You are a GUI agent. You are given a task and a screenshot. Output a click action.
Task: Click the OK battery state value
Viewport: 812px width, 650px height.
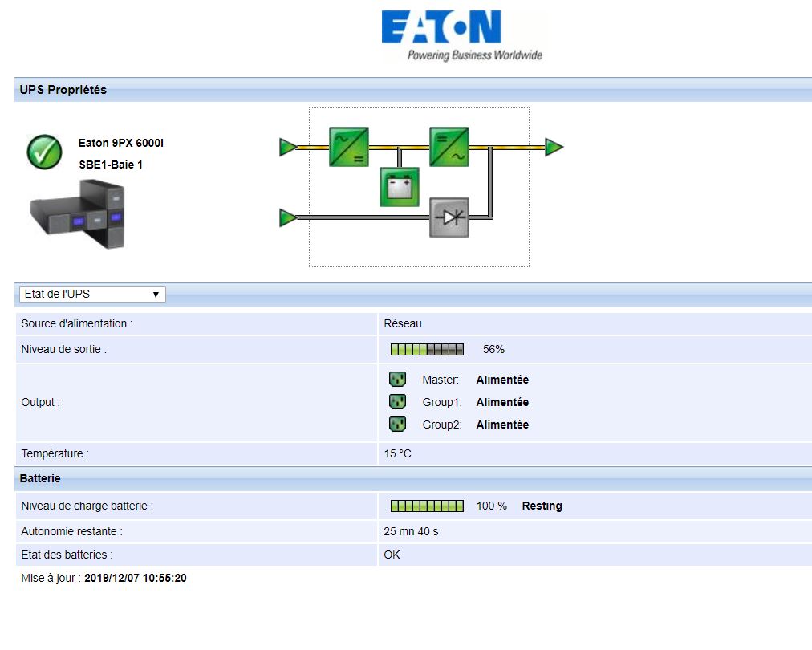coord(392,555)
